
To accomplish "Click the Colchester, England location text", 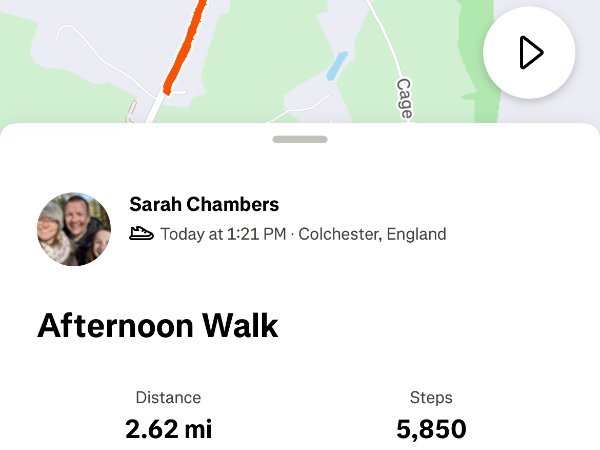I will (x=373, y=234).
